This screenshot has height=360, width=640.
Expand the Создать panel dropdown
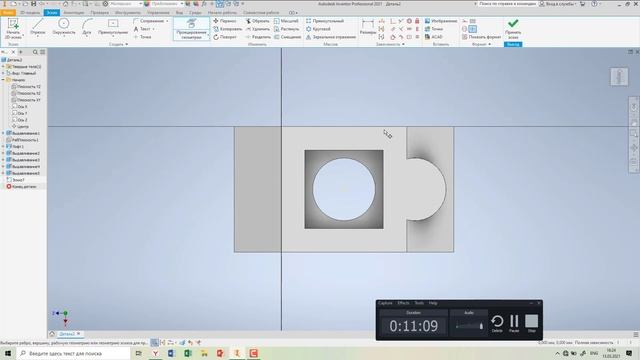[x=118, y=44]
